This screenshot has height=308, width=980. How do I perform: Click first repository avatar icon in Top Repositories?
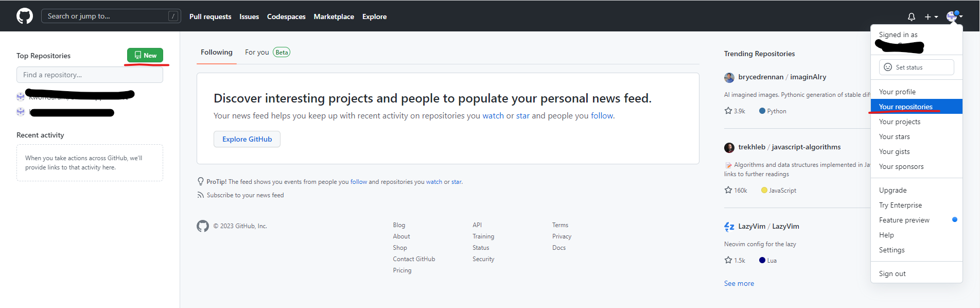coord(21,96)
